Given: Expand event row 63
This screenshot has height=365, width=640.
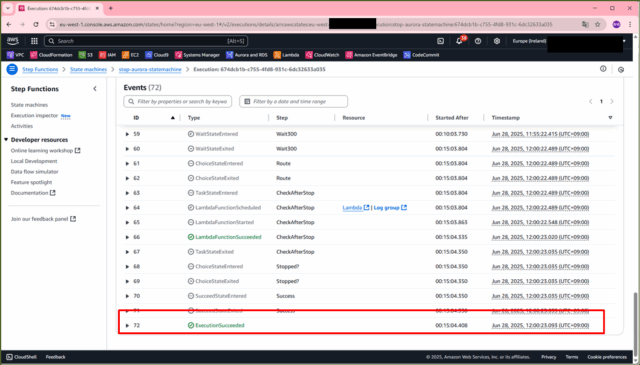Looking at the screenshot, I should point(127,193).
